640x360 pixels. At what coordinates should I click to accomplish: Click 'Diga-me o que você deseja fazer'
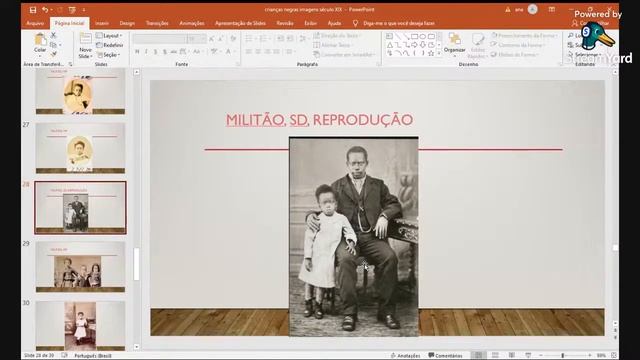[x=399, y=23]
